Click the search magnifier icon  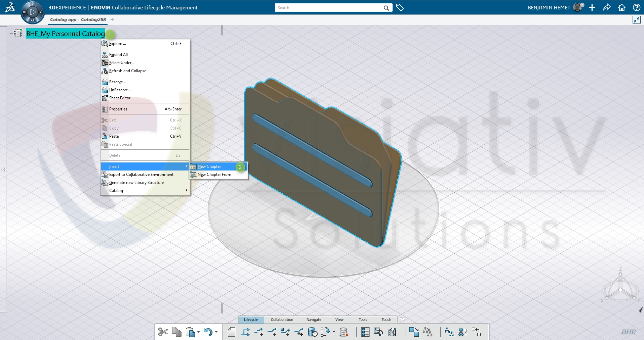click(x=387, y=8)
